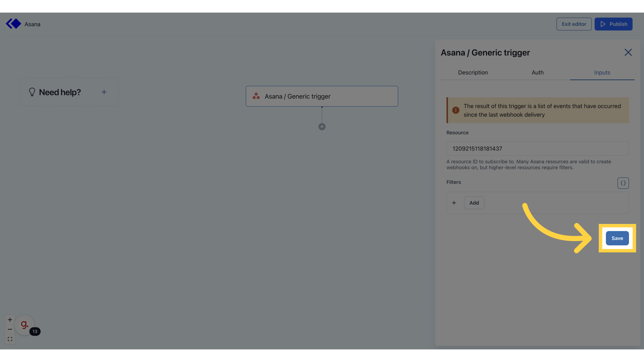Open the g. chat widget with 13 notifications
This screenshot has height=362, width=644.
[24, 324]
